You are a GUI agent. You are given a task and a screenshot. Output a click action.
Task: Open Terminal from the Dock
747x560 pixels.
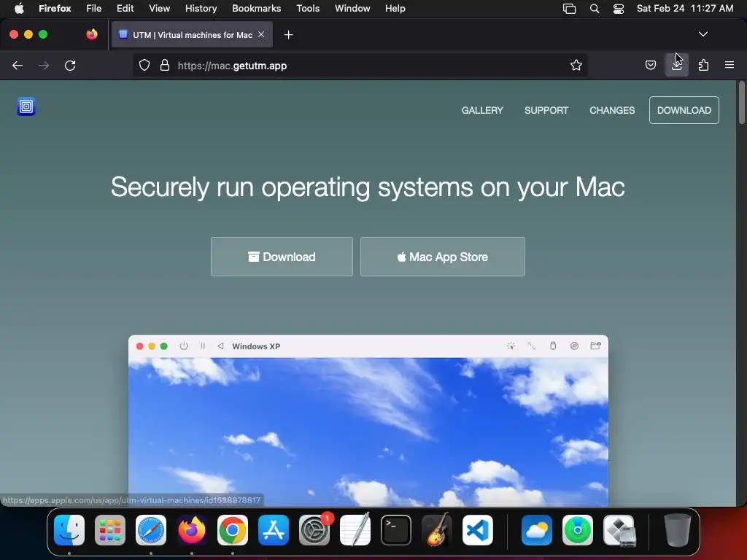pos(396,530)
